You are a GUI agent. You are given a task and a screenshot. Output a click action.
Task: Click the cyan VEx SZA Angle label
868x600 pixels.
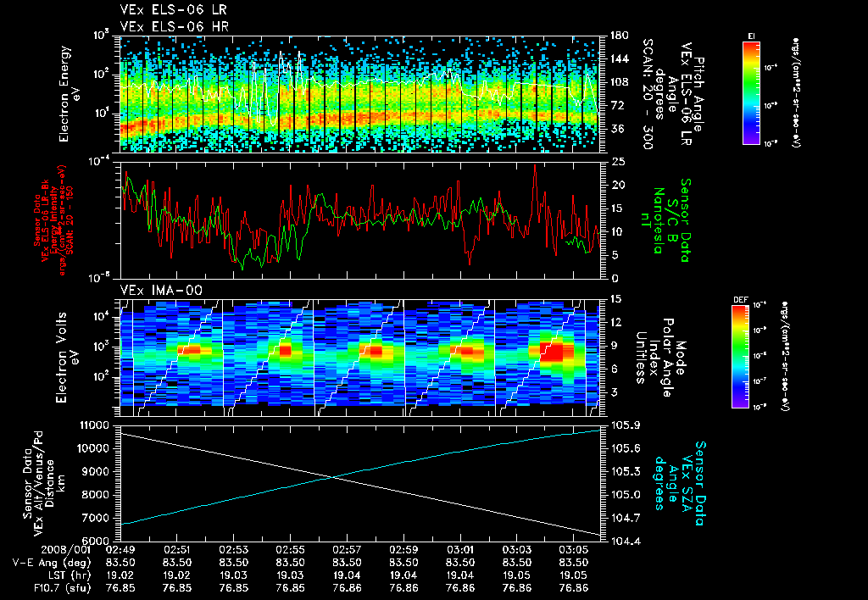(x=680, y=483)
